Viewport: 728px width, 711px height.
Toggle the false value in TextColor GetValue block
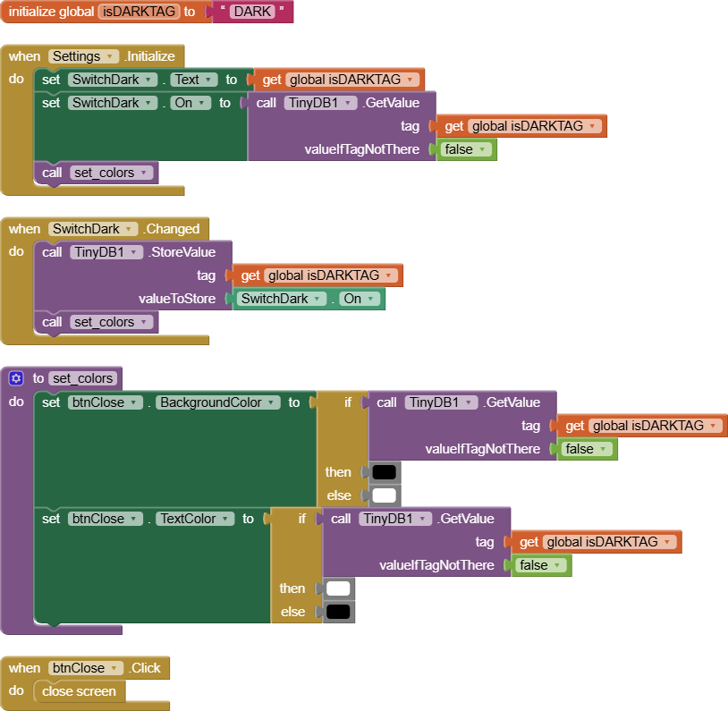click(x=541, y=565)
